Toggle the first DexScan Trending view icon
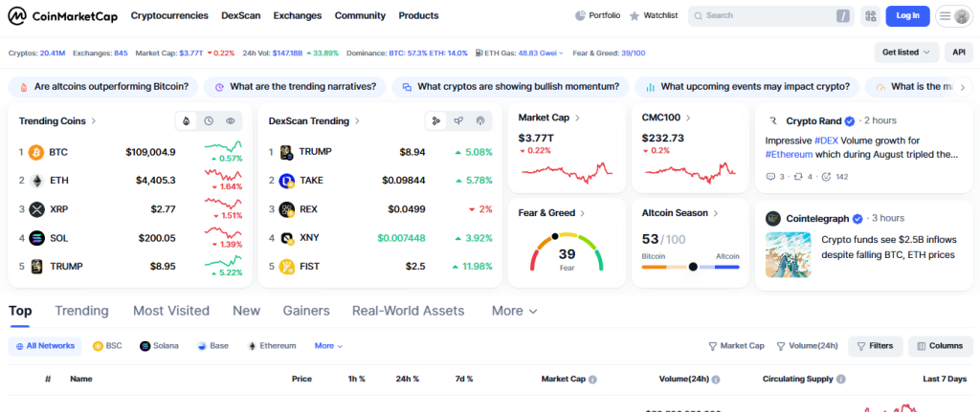980x412 pixels. (436, 121)
